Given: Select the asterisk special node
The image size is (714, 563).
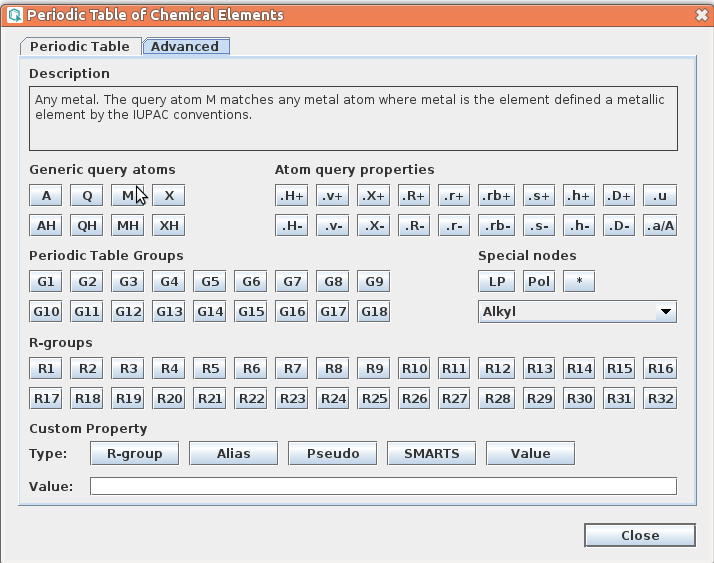Looking at the screenshot, I should 579,282.
